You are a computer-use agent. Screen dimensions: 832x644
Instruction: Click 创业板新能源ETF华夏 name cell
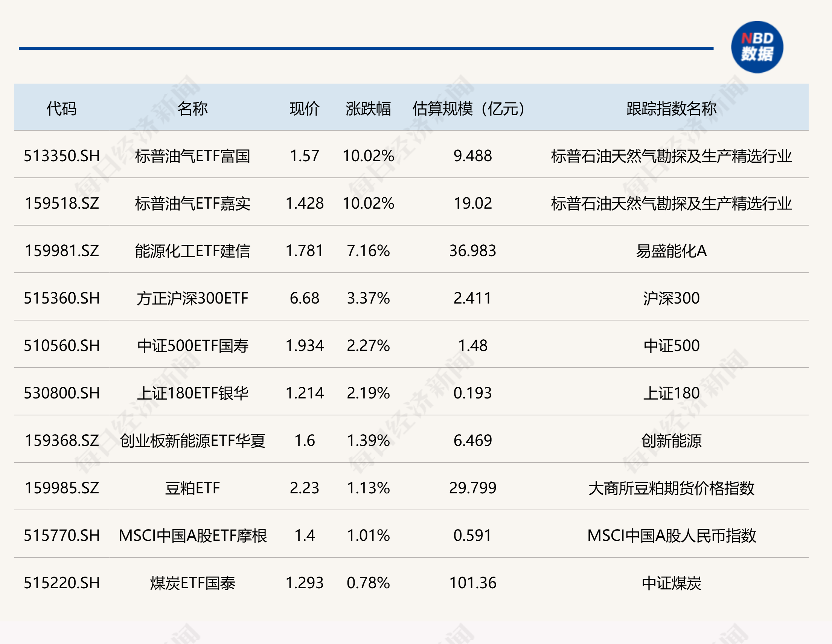[x=192, y=441]
